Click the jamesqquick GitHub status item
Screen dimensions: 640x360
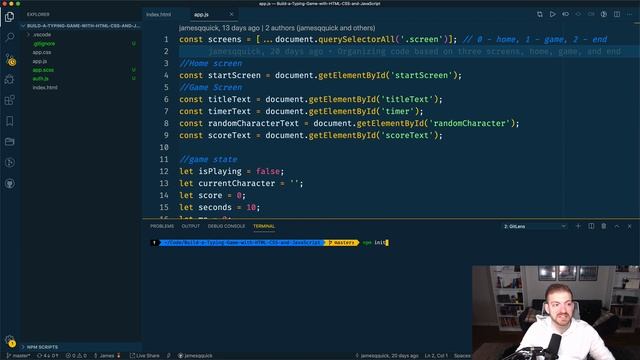click(x=195, y=356)
